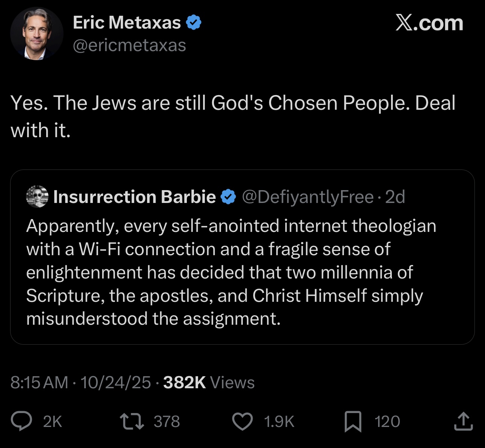Select the Insurrection Barbie display name
The width and height of the screenshot is (485, 448).
[135, 197]
